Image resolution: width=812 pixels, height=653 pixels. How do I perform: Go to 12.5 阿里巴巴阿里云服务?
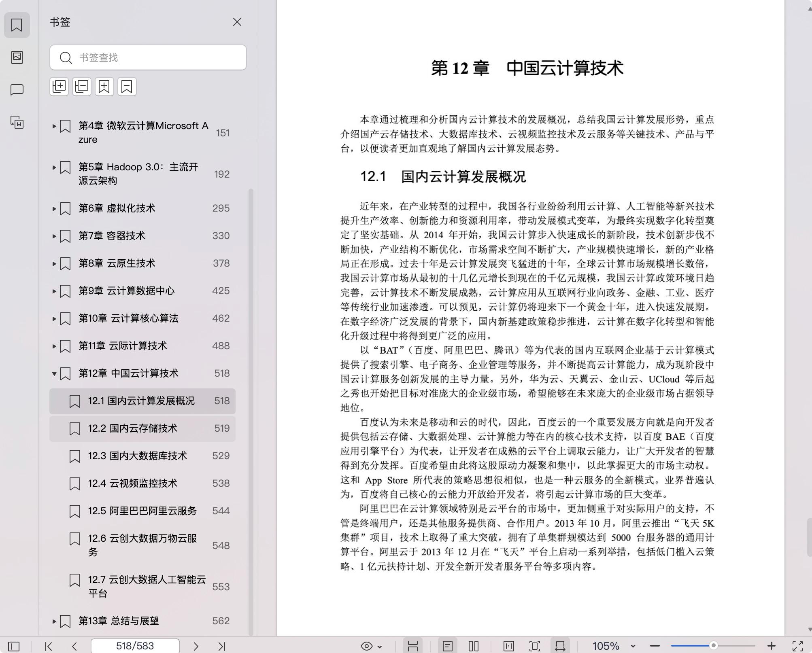[x=142, y=511]
